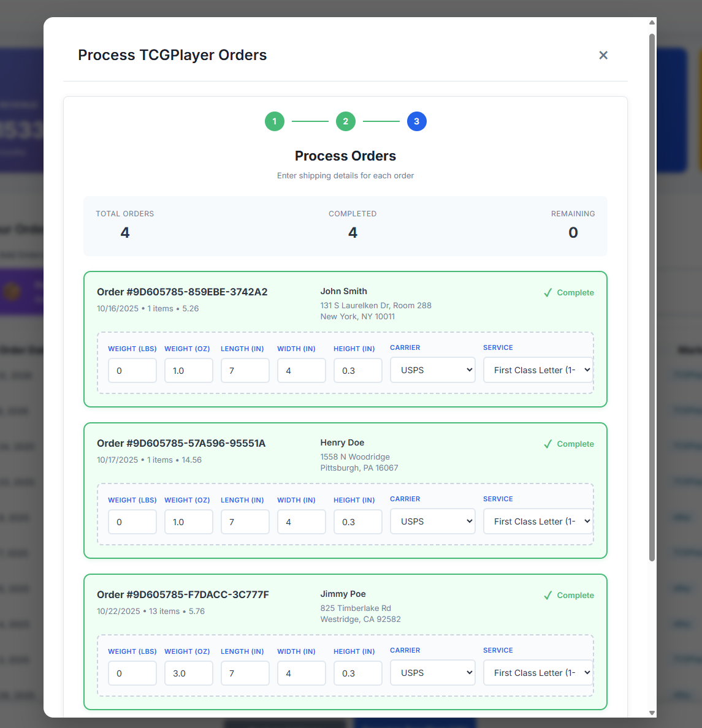Close the Process TCGPlayer Orders dialog
Image resolution: width=702 pixels, height=728 pixels.
(x=603, y=55)
